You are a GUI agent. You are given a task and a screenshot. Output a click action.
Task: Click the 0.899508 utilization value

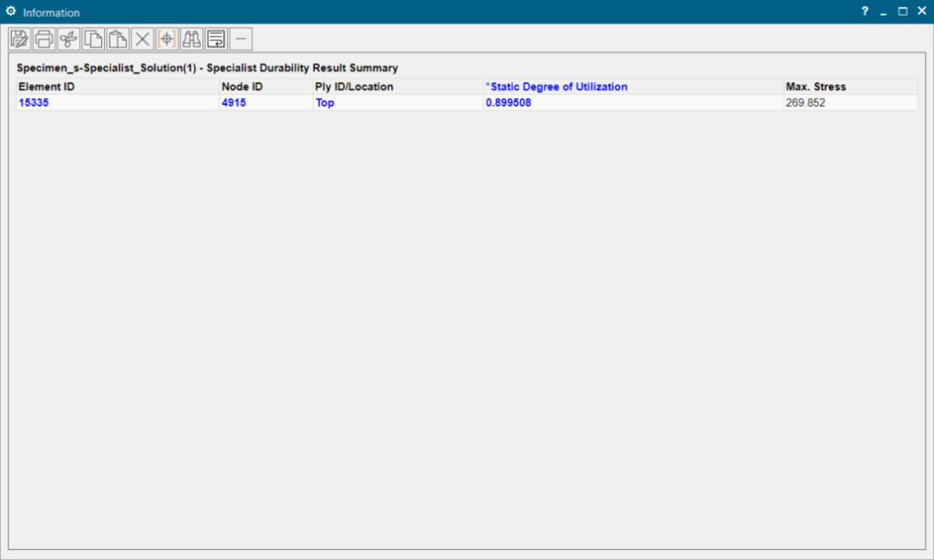coord(508,103)
